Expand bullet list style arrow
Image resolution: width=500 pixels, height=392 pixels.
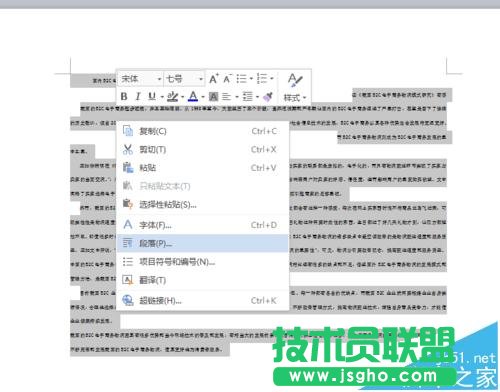coord(251,79)
